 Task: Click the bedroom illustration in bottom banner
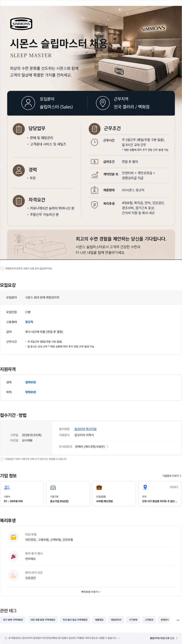pos(40,245)
